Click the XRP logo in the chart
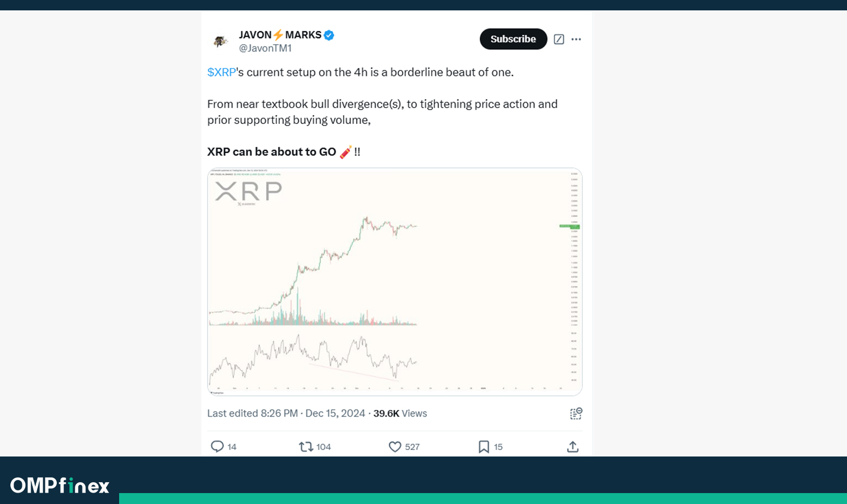The width and height of the screenshot is (847, 504). (249, 192)
